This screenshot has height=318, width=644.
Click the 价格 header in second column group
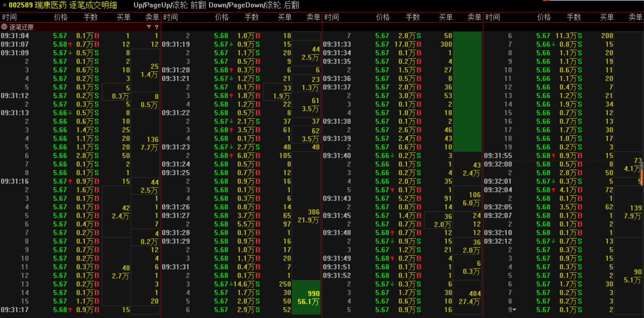221,17
